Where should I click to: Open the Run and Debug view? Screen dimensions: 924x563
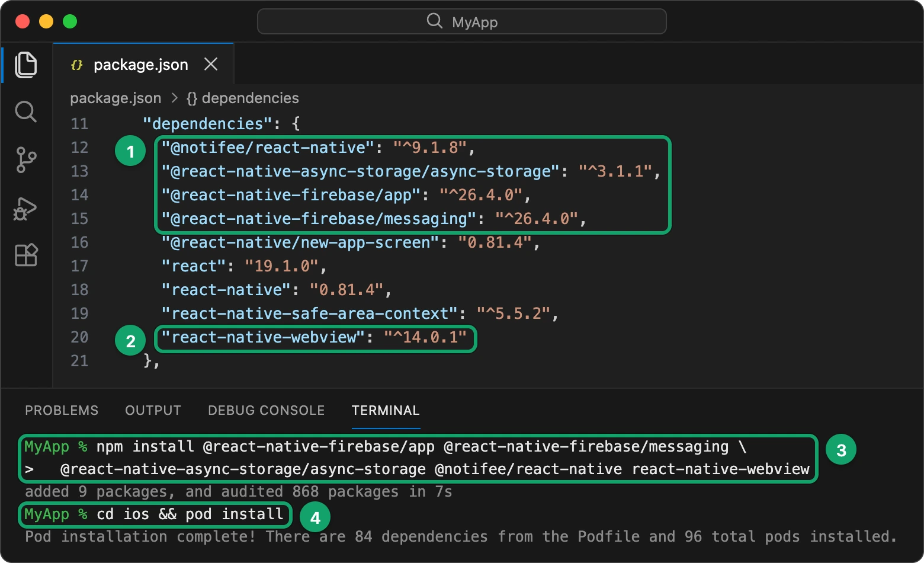pos(25,209)
